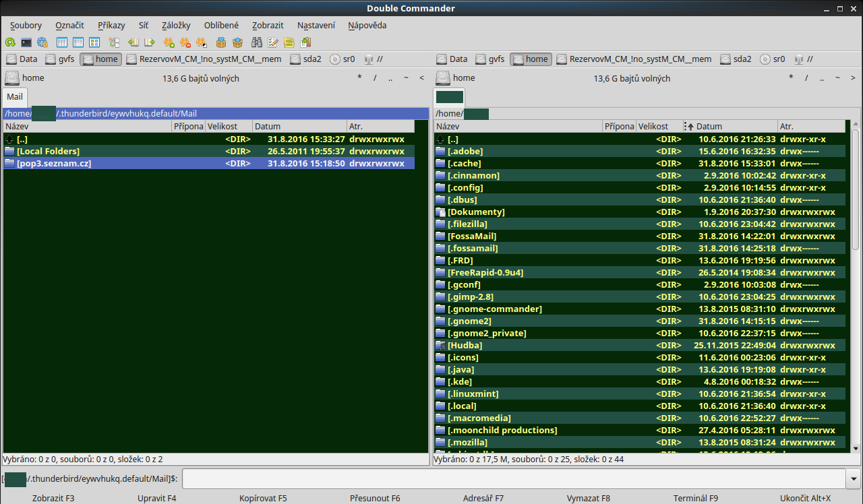Click Select group icon with green plus
Viewport: 863px width, 504px height.
[169, 42]
